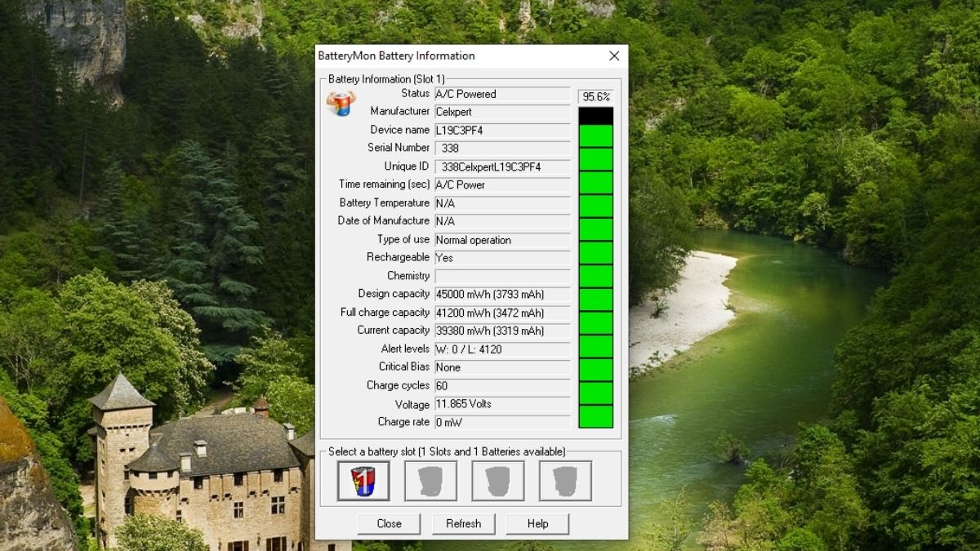Click the Device name value L19C3PF4
980x551 pixels.
[502, 131]
